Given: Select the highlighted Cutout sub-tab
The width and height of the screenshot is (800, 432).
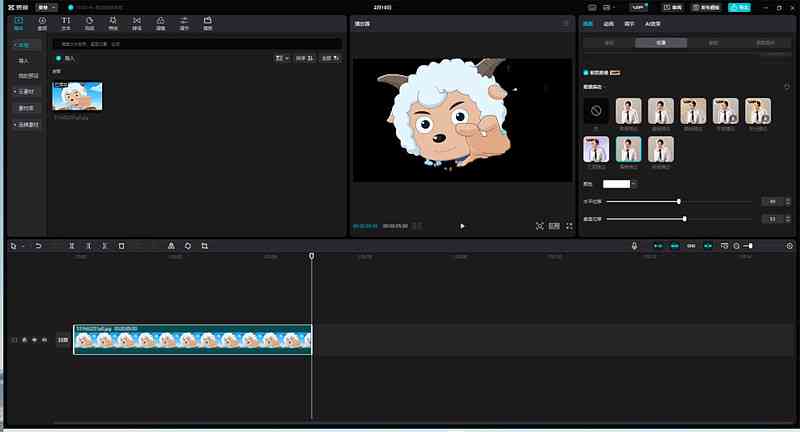Looking at the screenshot, I should point(661,43).
